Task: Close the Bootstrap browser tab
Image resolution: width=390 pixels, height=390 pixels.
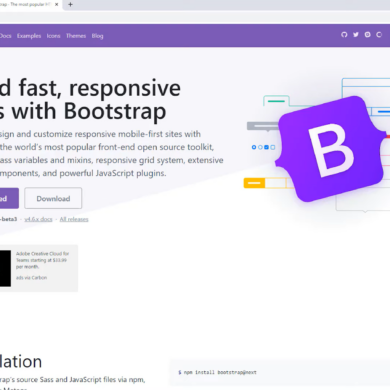Action: [56, 5]
